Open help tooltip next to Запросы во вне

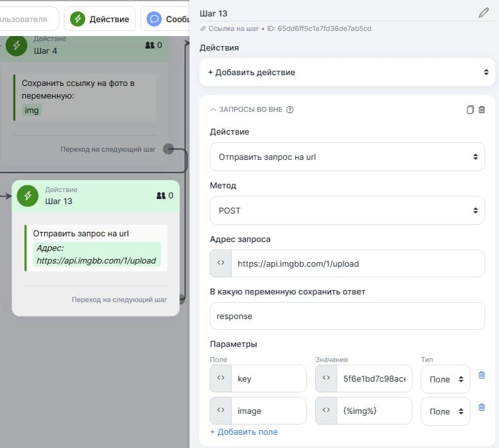click(x=290, y=110)
